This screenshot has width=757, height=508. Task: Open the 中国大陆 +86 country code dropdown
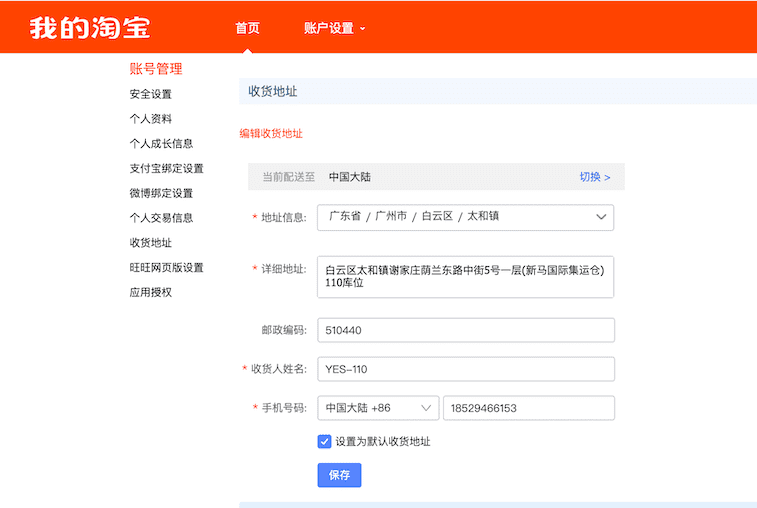click(378, 408)
